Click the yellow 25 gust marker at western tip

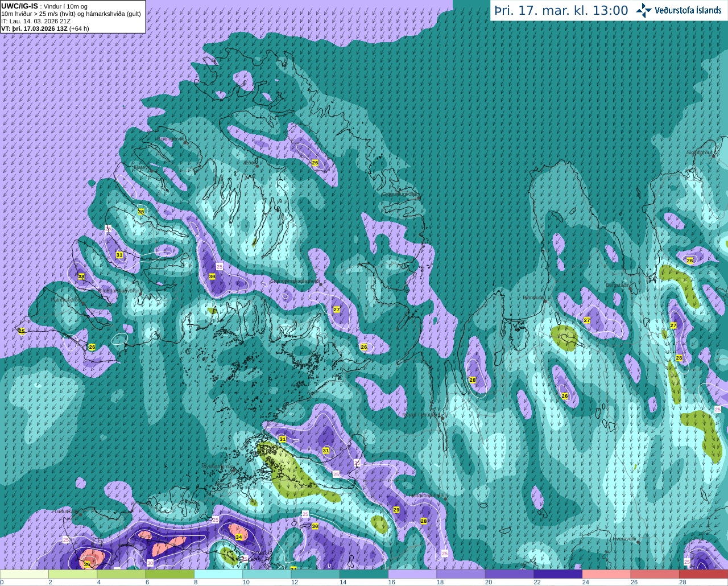pyautogui.click(x=22, y=331)
